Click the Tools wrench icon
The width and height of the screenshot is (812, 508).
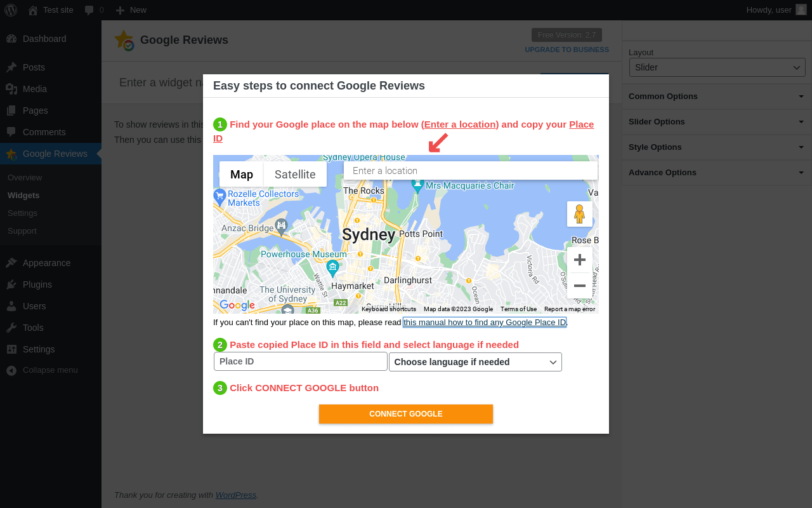tap(11, 328)
